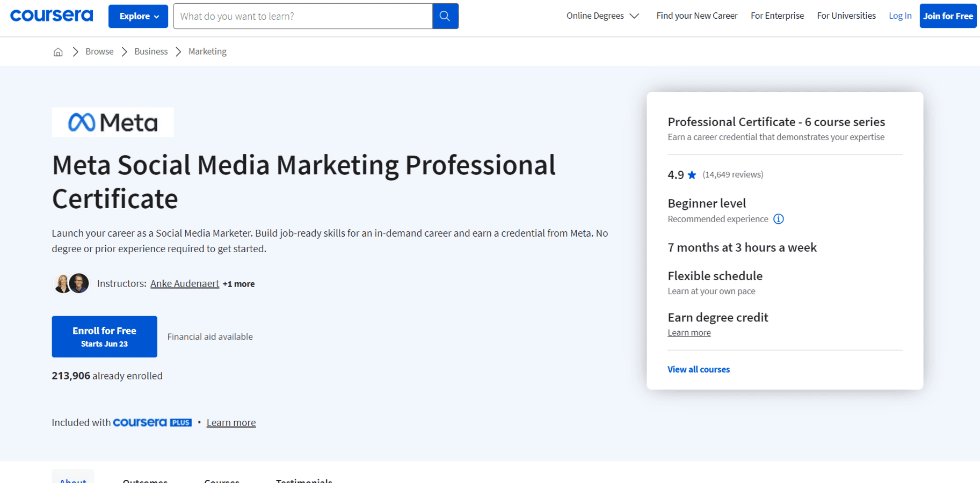This screenshot has width=980, height=483.
Task: Select the Courses tab
Action: point(221,480)
